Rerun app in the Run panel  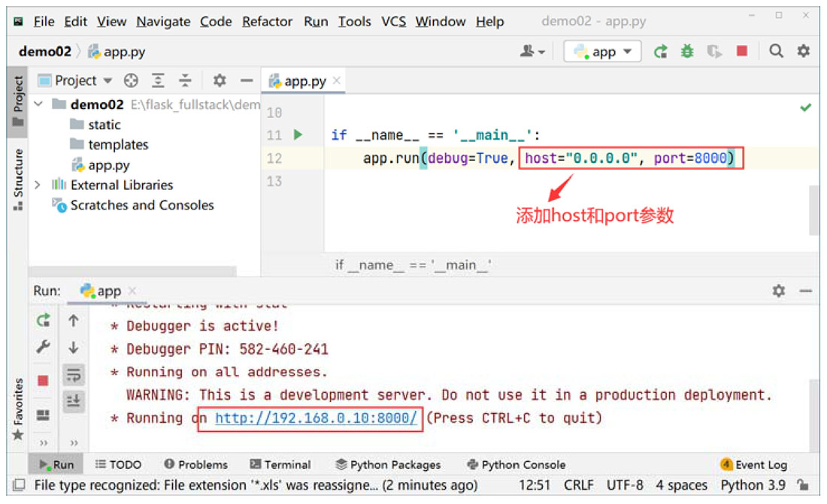tap(44, 321)
